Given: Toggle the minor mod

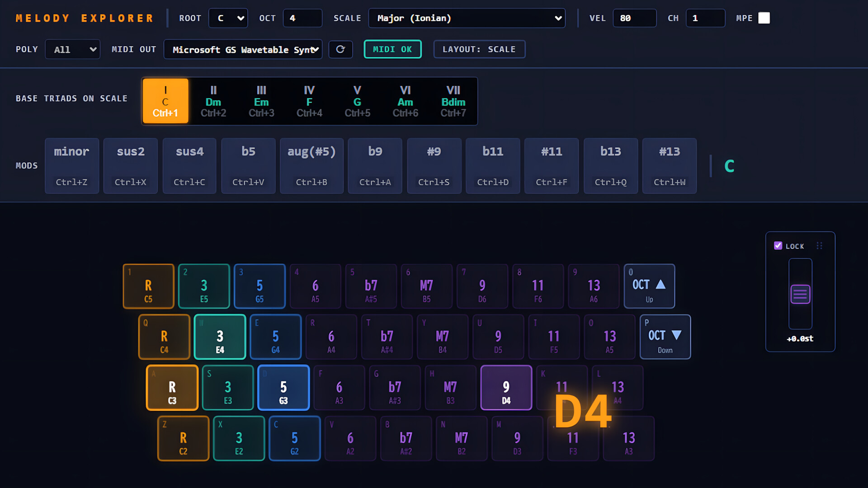Looking at the screenshot, I should [x=72, y=166].
